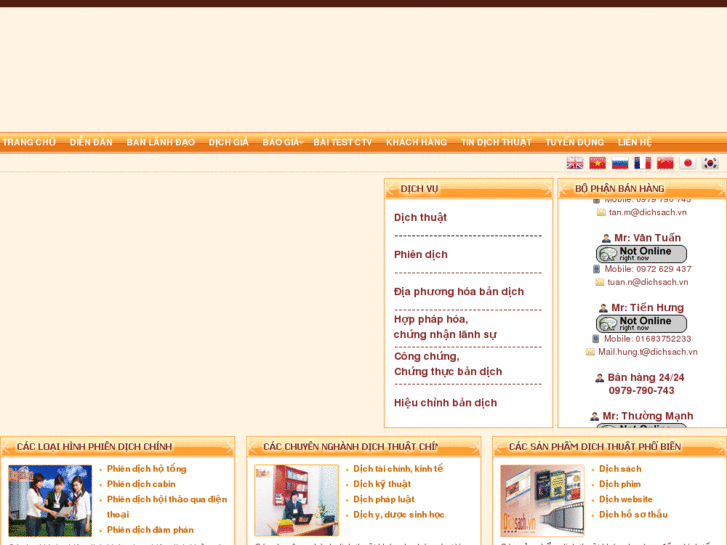This screenshot has width=727, height=545.
Task: Click the person icon beside Mr: Văn Tuấn
Action: (606, 238)
